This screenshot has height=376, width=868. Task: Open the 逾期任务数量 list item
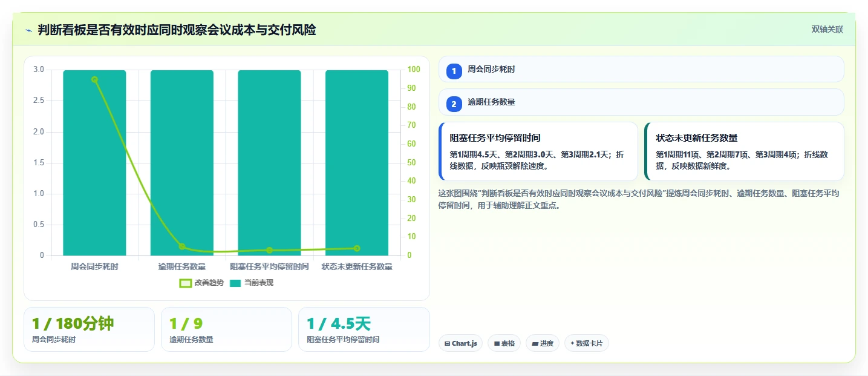pyautogui.click(x=641, y=102)
